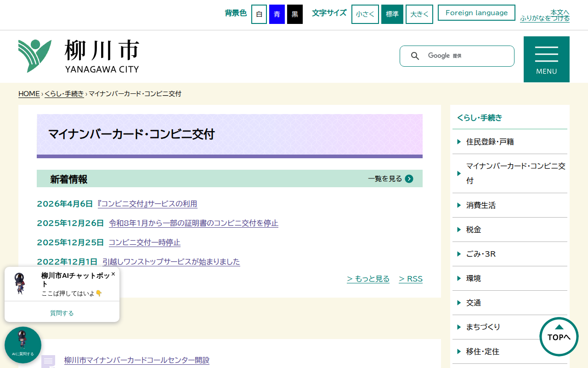The height and width of the screenshot is (368, 588).
Task: Set text size to 標準
Action: click(392, 14)
